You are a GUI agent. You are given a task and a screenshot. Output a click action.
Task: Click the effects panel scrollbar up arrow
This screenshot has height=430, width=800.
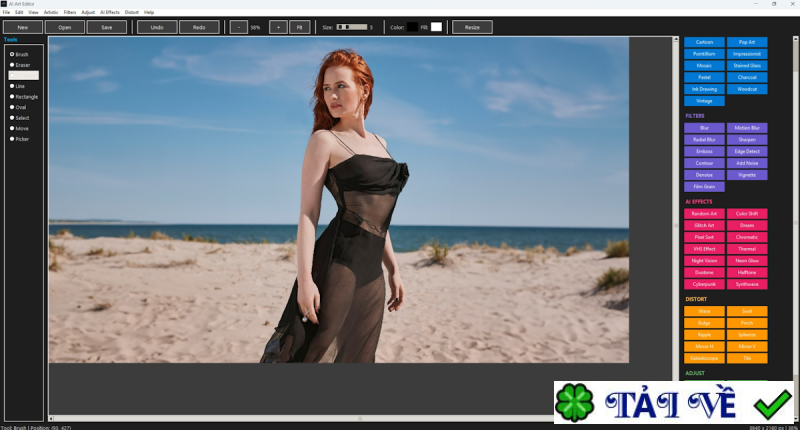point(796,39)
